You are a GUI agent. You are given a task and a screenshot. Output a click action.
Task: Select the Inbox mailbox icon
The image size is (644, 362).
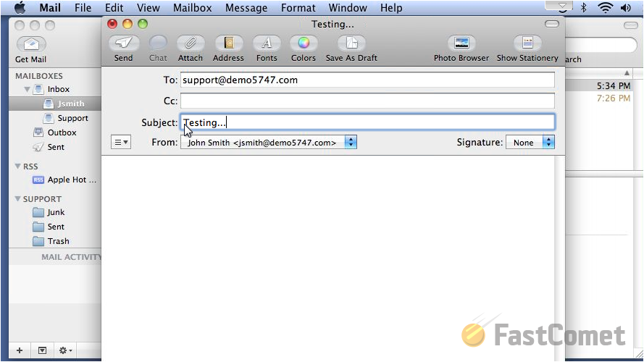38,89
